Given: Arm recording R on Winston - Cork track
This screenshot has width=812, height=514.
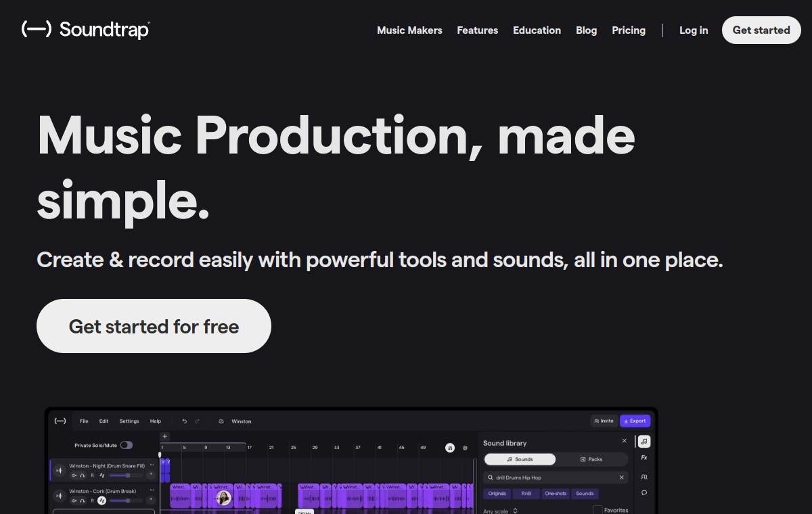Looking at the screenshot, I should (93, 500).
